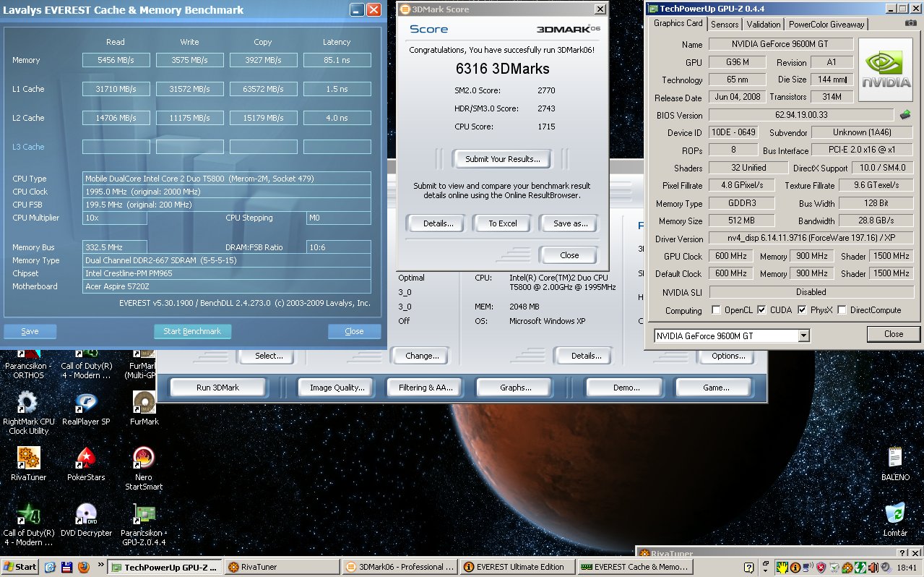Switch to the Graphics Card tab
The image size is (924, 577).
click(678, 23)
